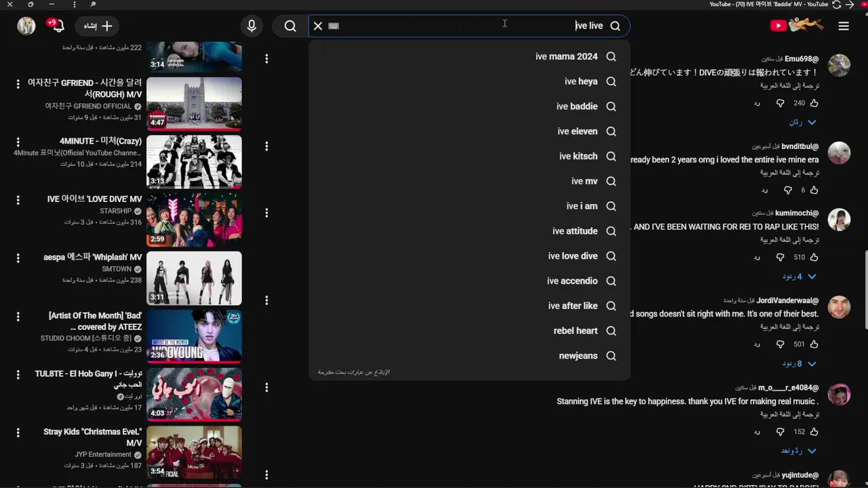Select the 'ive mama 2024' suggestion
The height and width of the screenshot is (488, 868).
pyautogui.click(x=469, y=56)
